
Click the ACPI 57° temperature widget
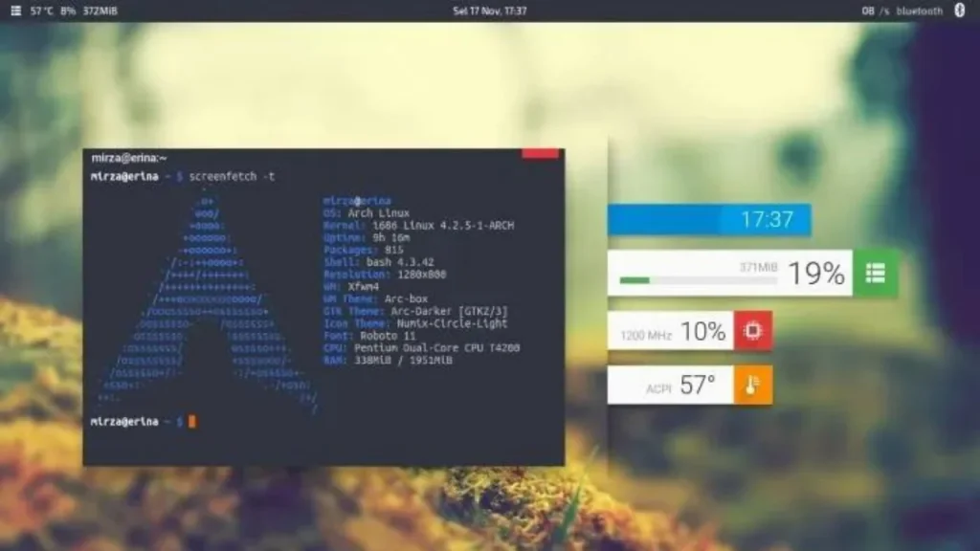671,386
